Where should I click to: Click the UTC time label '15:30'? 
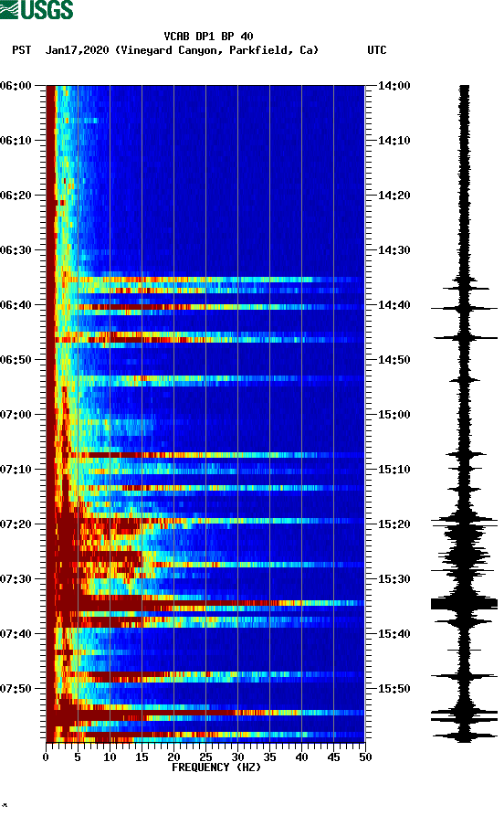(394, 579)
